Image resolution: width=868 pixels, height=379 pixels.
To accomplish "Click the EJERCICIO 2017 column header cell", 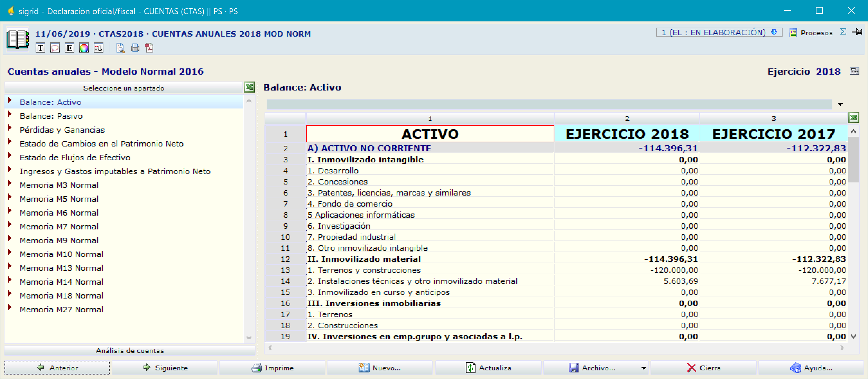I will pyautogui.click(x=774, y=134).
